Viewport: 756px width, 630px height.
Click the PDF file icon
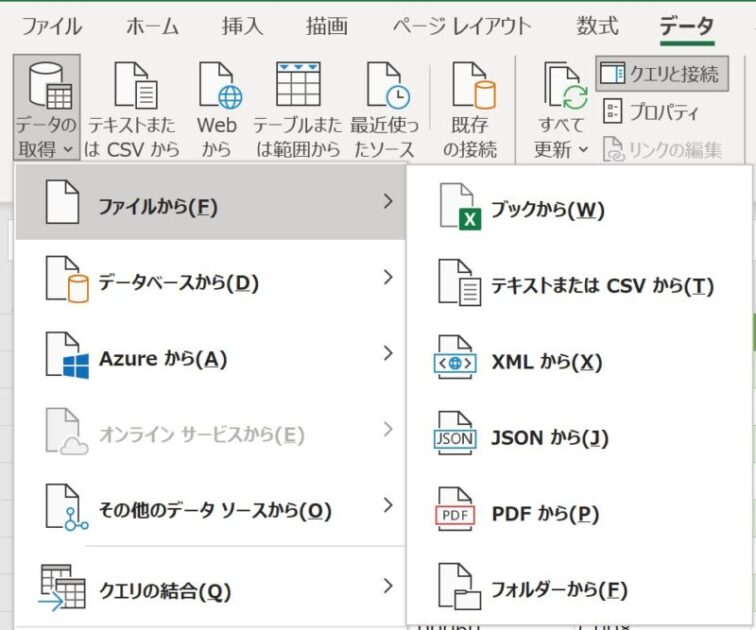pyautogui.click(x=455, y=509)
